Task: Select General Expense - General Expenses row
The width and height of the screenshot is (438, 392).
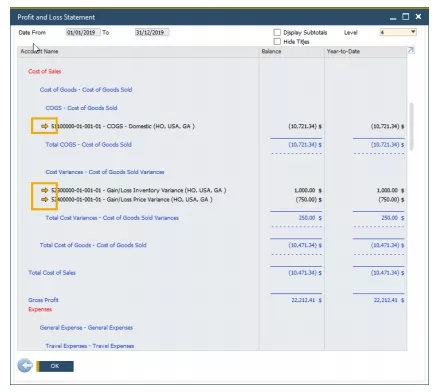Action: (86, 328)
